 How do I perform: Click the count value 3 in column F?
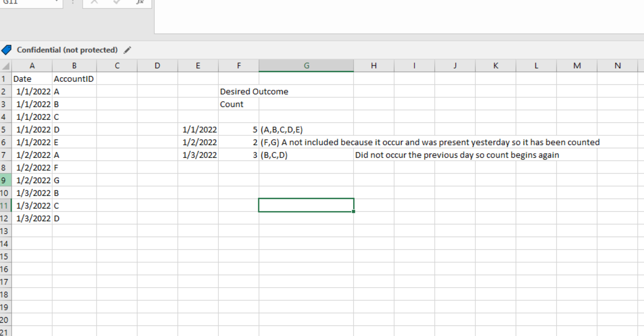239,155
